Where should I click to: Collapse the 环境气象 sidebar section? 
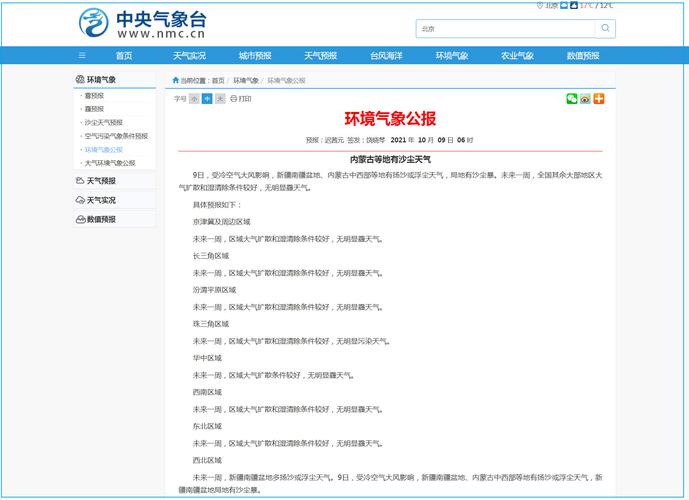tap(115, 80)
